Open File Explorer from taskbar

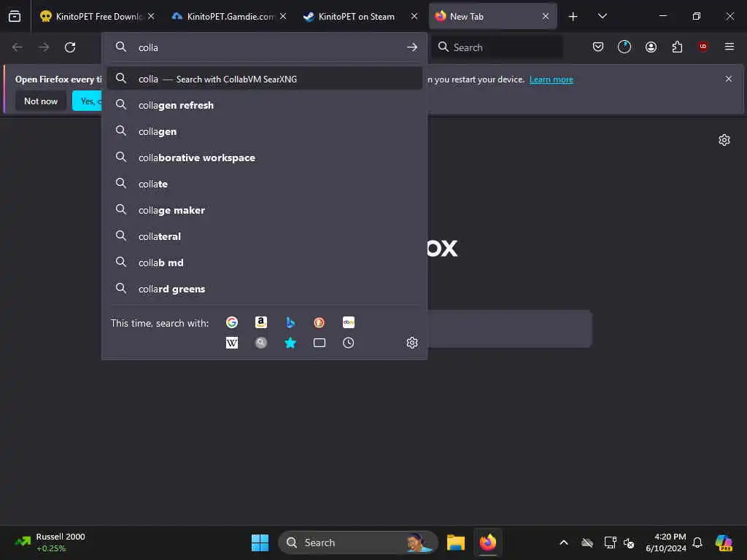click(x=455, y=542)
